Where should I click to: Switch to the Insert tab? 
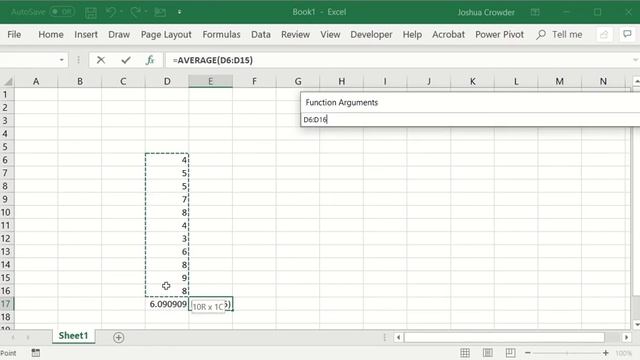pyautogui.click(x=86, y=35)
